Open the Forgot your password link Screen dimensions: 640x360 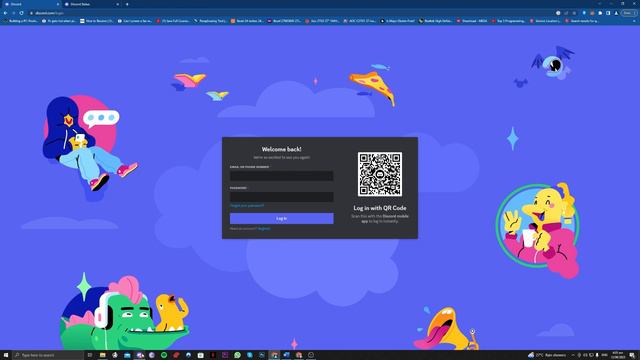(247, 206)
